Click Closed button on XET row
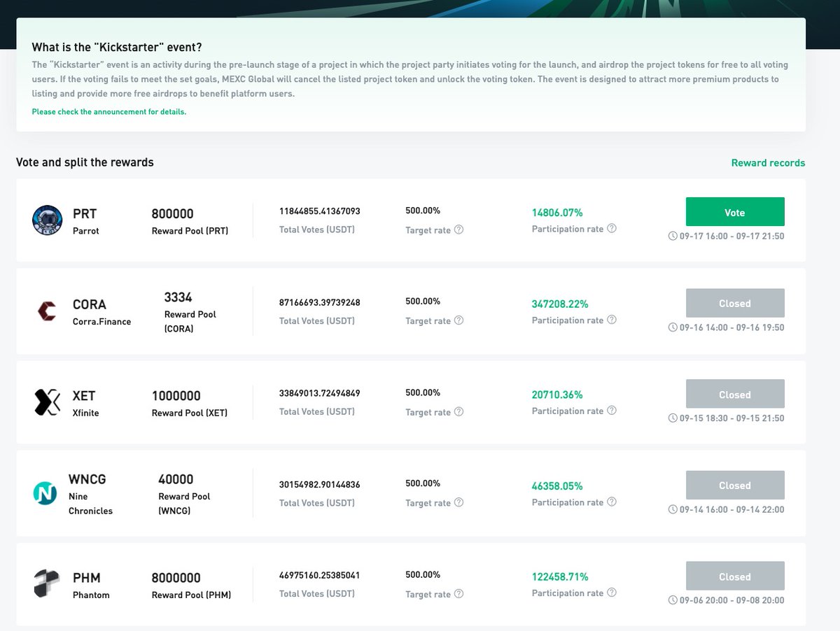 [735, 394]
